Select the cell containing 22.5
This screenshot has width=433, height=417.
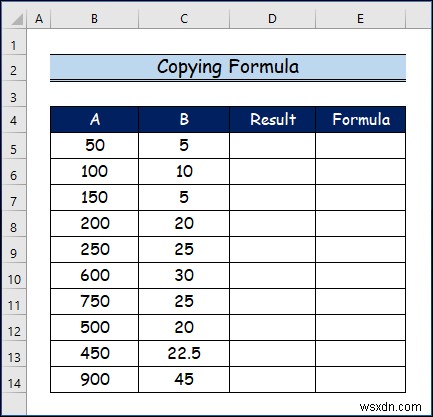(184, 354)
